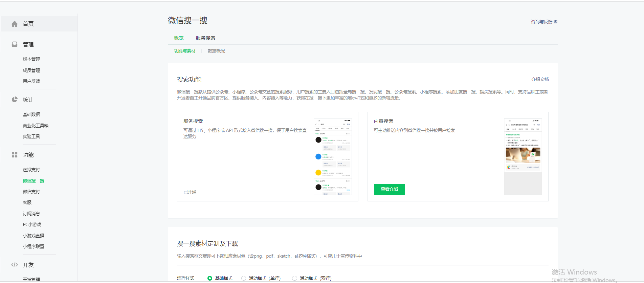Open the 功能与素材 sub-tab
The height and width of the screenshot is (283, 644).
[185, 51]
